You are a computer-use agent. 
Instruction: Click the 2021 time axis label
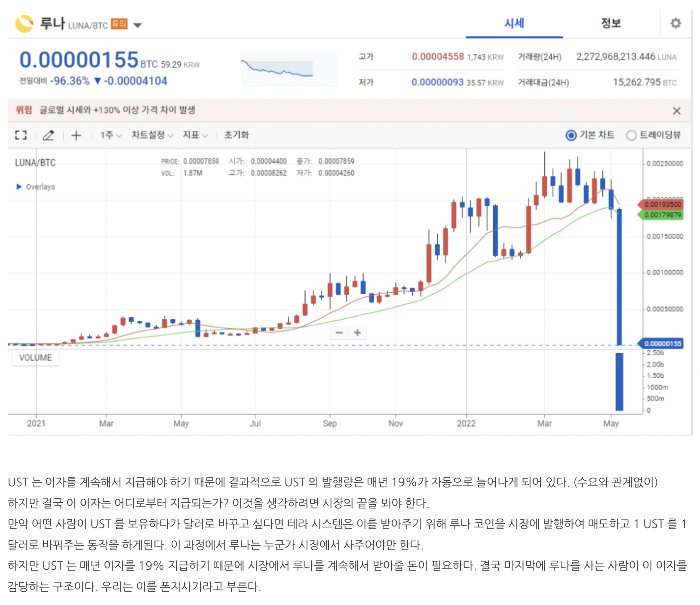(x=36, y=423)
